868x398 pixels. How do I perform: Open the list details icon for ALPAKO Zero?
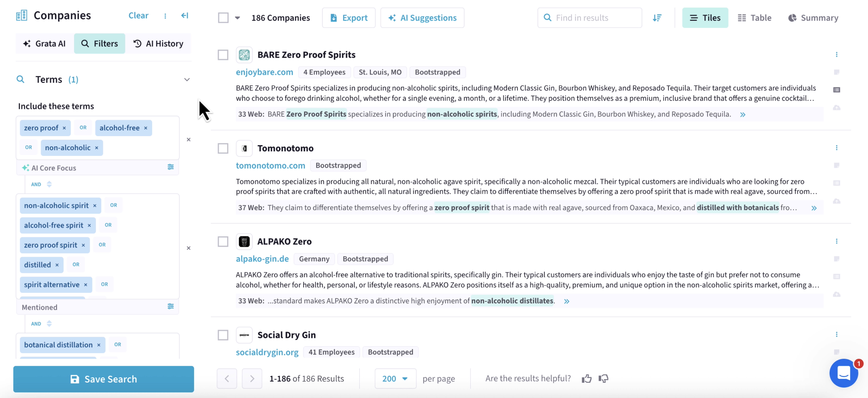tap(837, 276)
